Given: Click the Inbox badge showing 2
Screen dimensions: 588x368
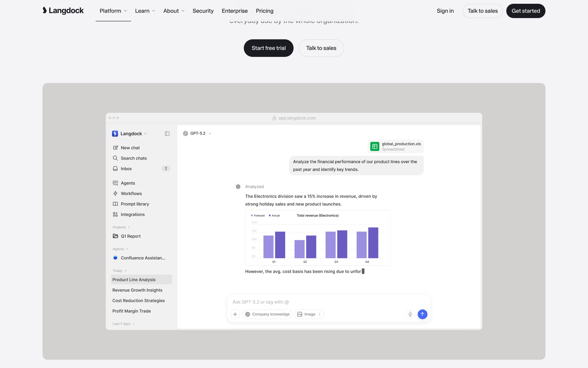Looking at the screenshot, I should tap(166, 169).
